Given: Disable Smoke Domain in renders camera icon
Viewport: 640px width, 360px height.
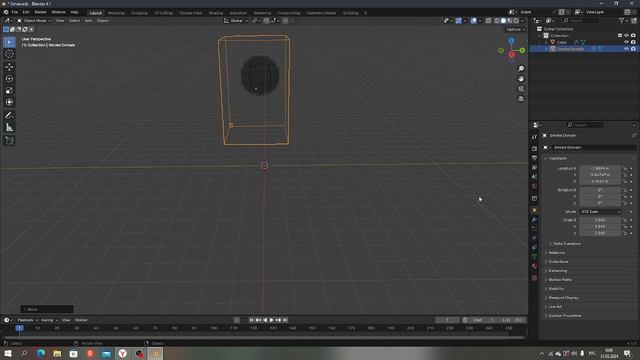Looking at the screenshot, I should (x=633, y=49).
